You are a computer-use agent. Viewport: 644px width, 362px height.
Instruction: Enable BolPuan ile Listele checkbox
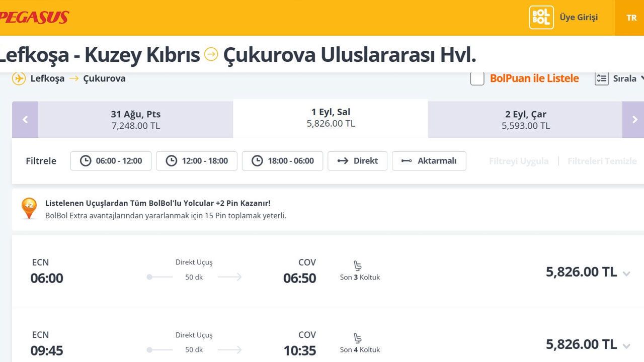(477, 78)
